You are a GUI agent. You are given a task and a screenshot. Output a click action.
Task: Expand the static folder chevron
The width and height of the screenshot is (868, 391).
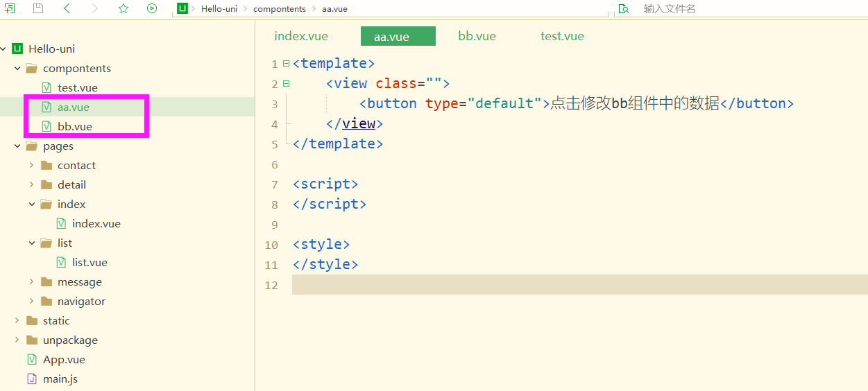[x=17, y=320]
